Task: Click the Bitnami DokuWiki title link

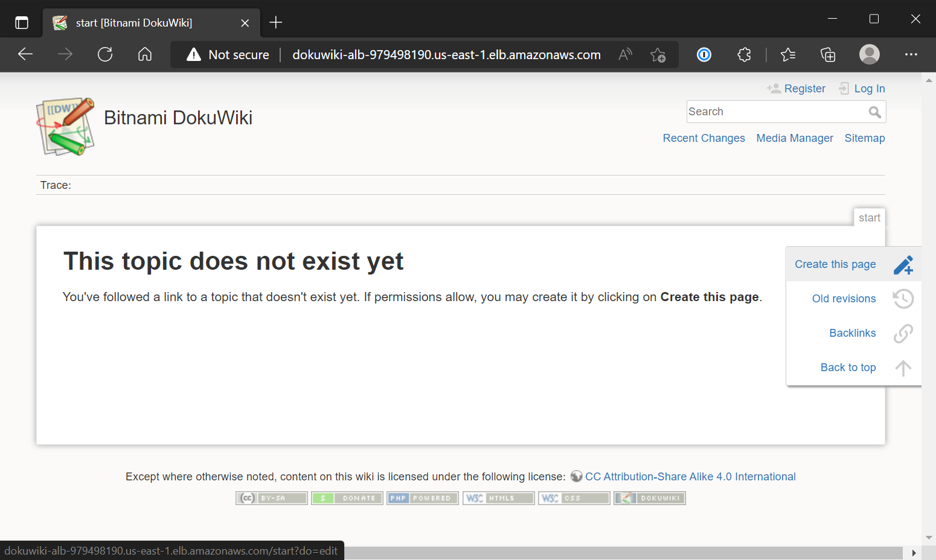Action: (178, 118)
